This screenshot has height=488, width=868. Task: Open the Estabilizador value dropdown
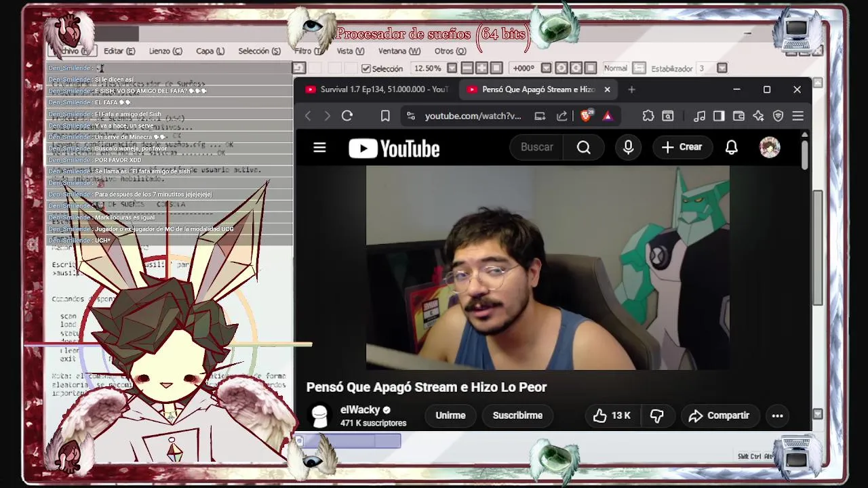pos(722,68)
